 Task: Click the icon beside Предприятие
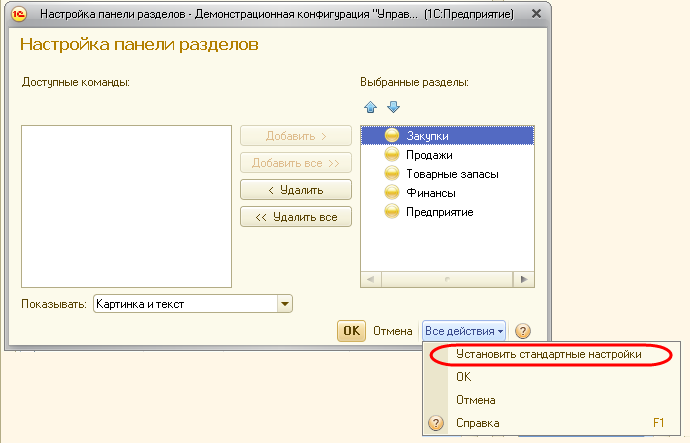point(392,212)
